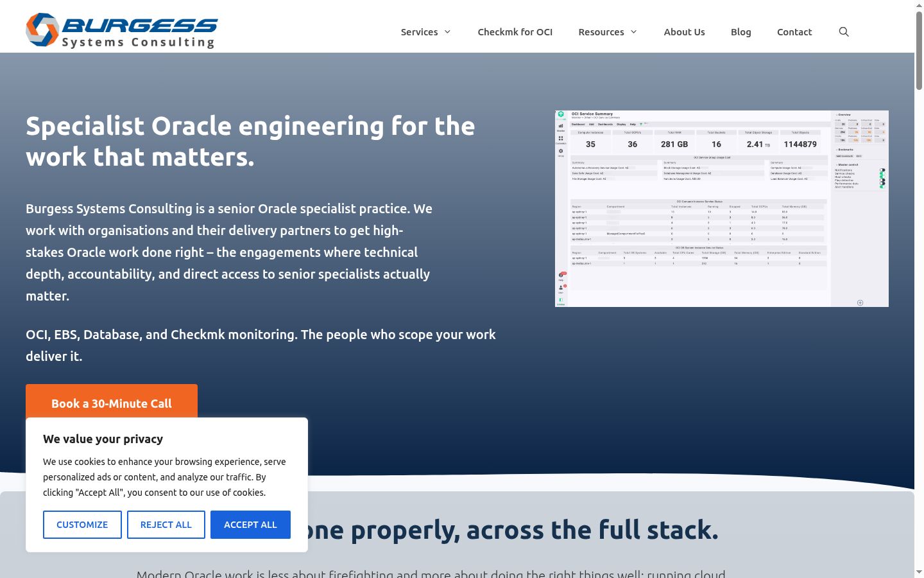Click the "Specialist Oracle engineering" headline
This screenshot has width=924, height=578.
click(250, 141)
